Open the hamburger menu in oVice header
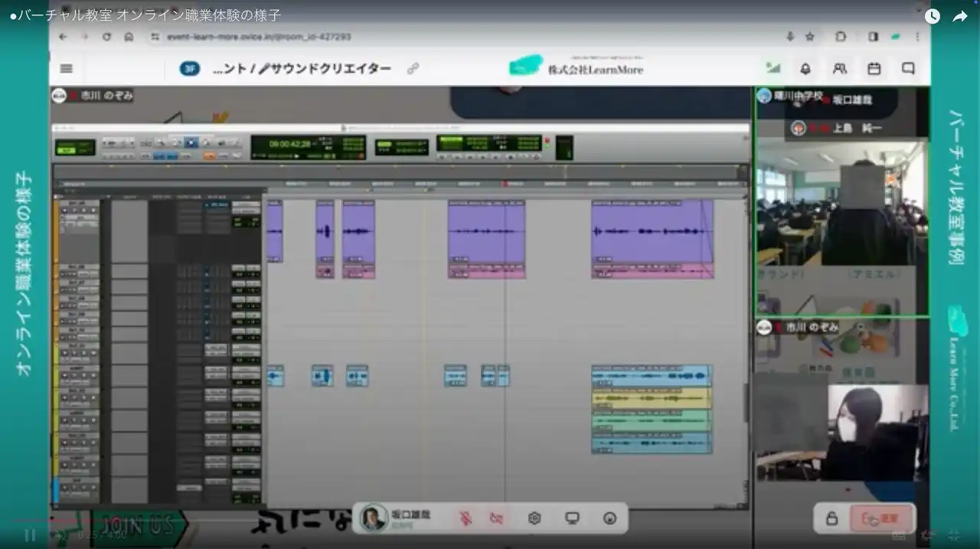This screenshot has width=980, height=549. tap(66, 68)
